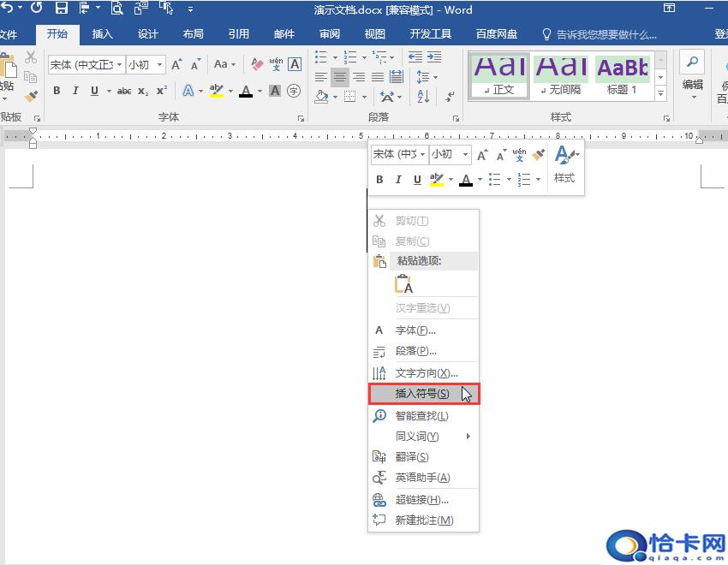Click the Strikethrough (abc) icon in ribbon
Screen dimensions: 728x565
[124, 91]
